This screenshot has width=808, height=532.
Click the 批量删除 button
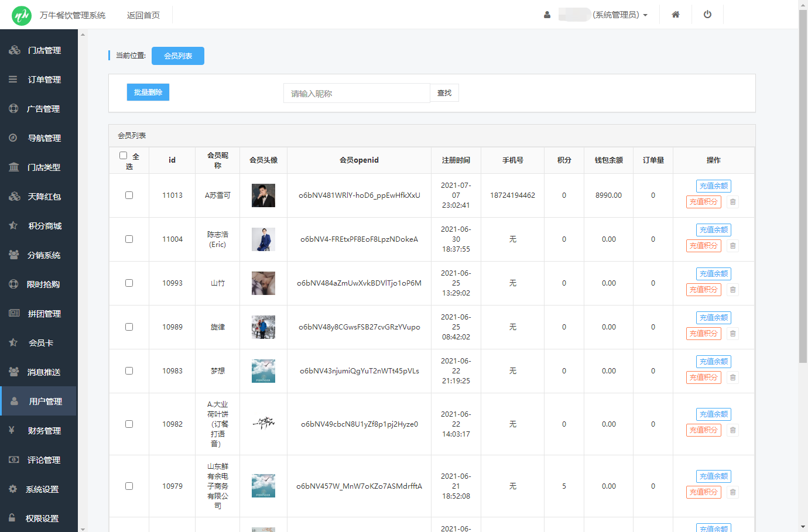(x=148, y=92)
